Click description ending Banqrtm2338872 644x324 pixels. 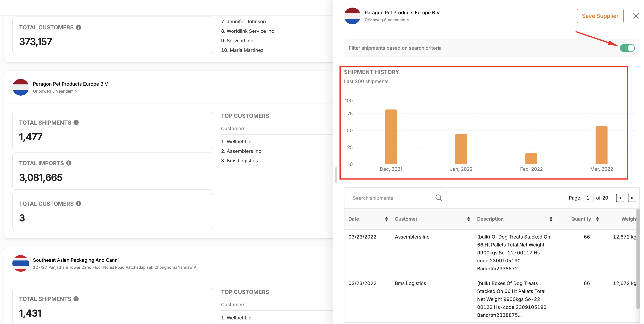(513, 252)
